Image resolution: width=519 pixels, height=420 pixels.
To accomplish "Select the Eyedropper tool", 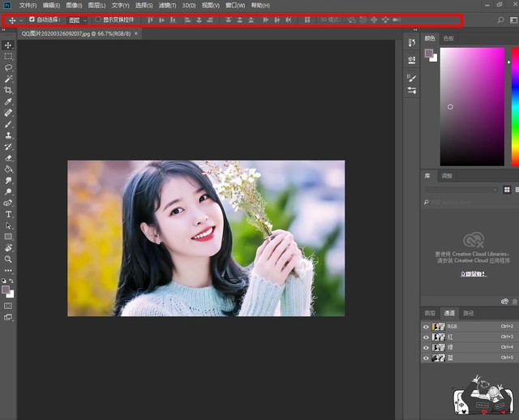I will pyautogui.click(x=8, y=103).
